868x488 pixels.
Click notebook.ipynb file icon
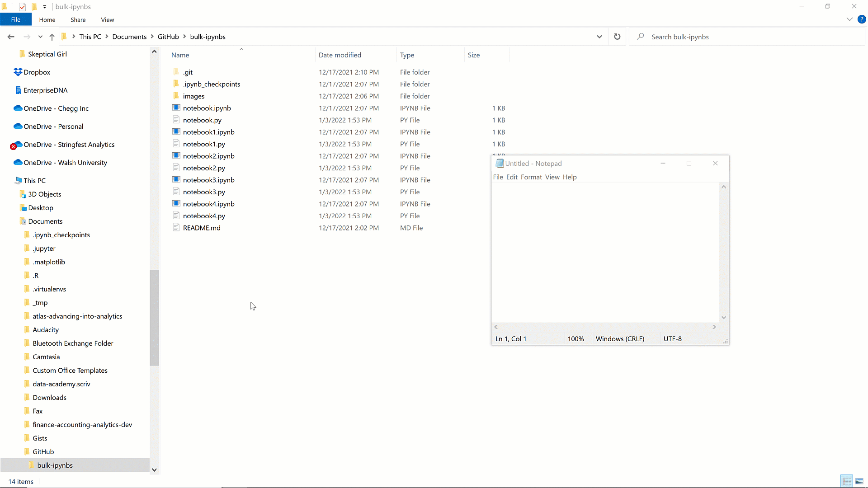176,108
